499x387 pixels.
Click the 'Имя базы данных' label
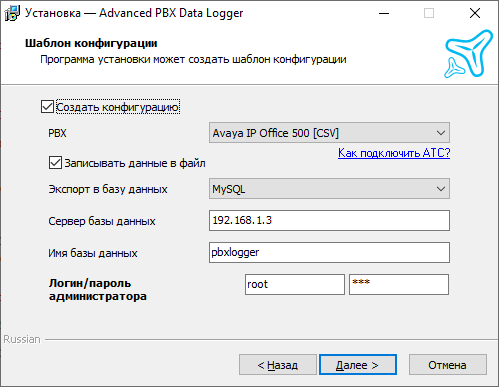[93, 253]
